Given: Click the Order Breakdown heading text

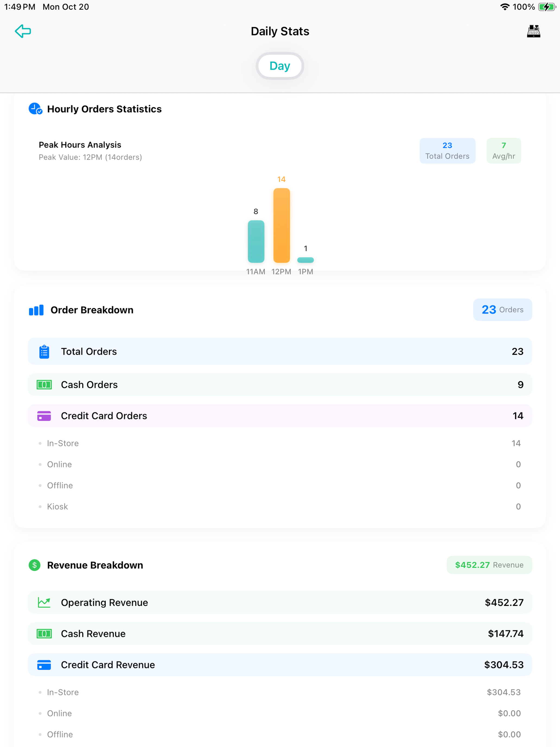Looking at the screenshot, I should click(92, 310).
